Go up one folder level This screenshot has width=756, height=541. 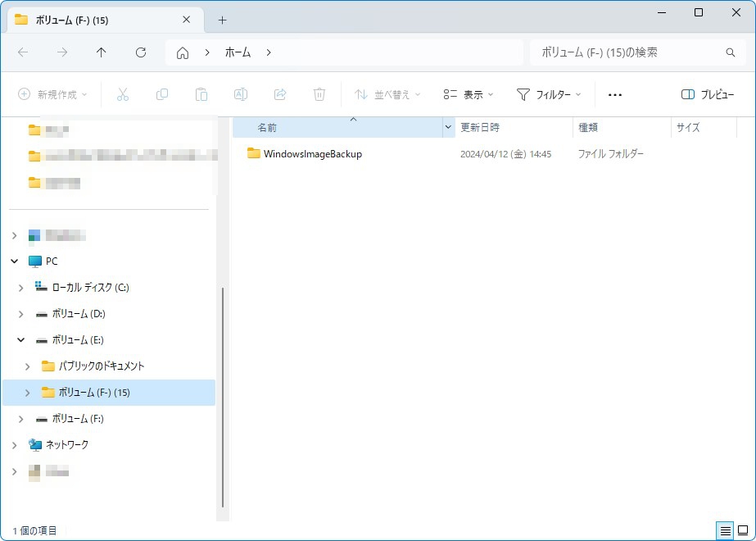(102, 52)
